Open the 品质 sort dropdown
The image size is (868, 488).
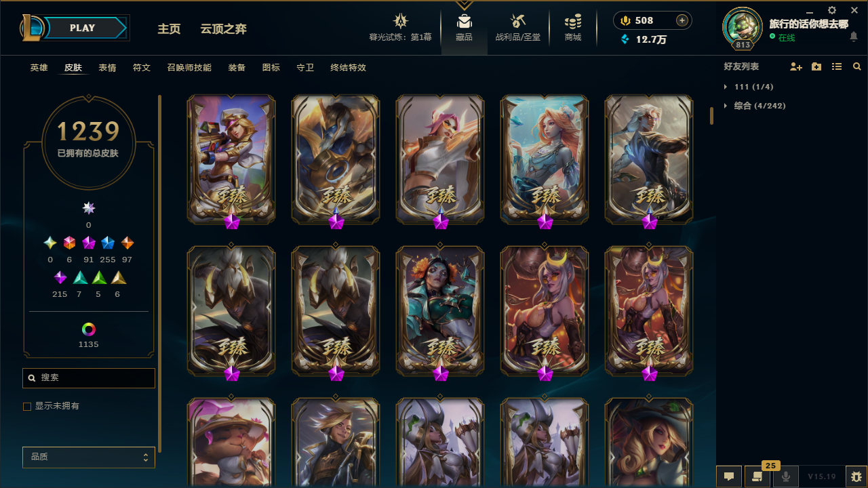pyautogui.click(x=89, y=457)
